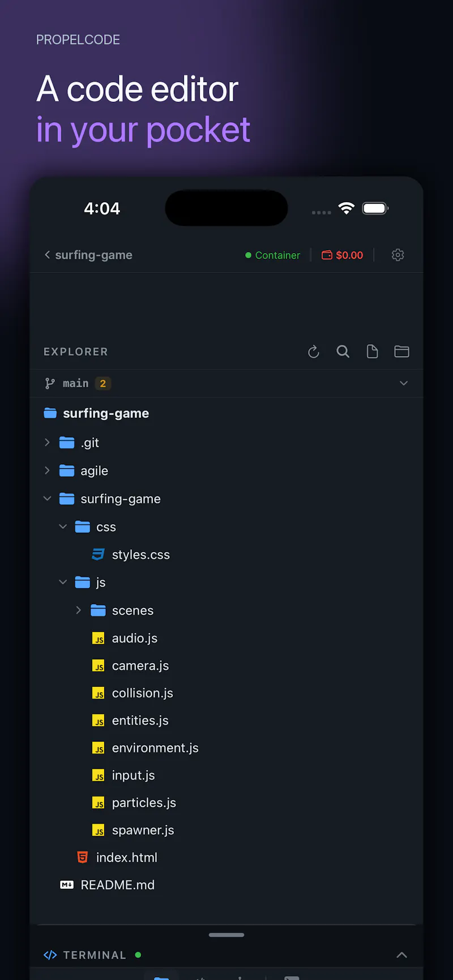Open README.md file
Image resolution: width=453 pixels, height=980 pixels.
click(x=118, y=885)
